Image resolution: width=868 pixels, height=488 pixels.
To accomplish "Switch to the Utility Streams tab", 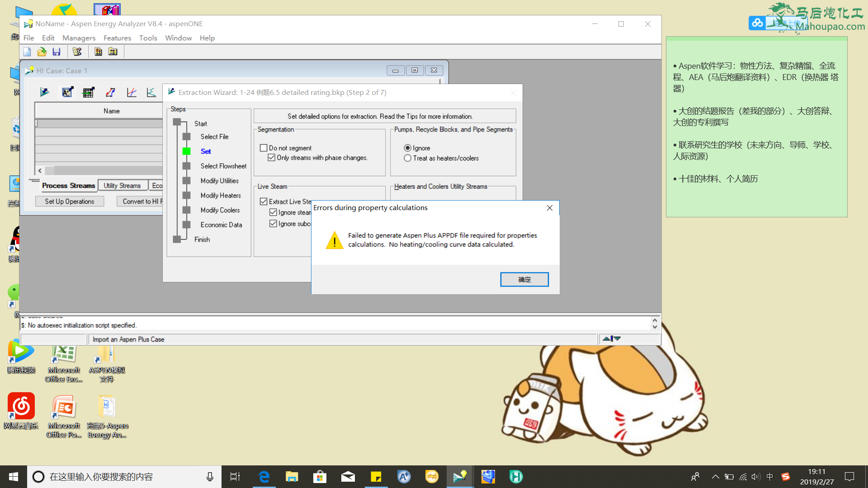I will (122, 186).
